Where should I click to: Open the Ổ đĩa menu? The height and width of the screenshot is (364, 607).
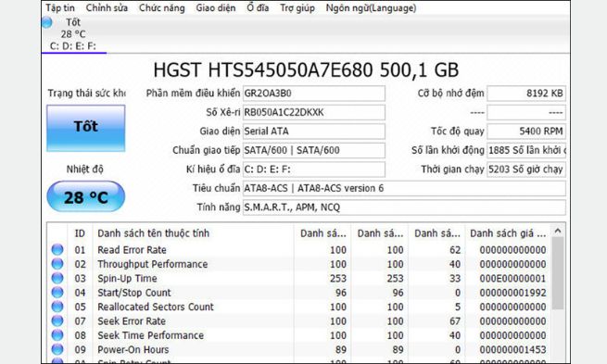(x=258, y=7)
